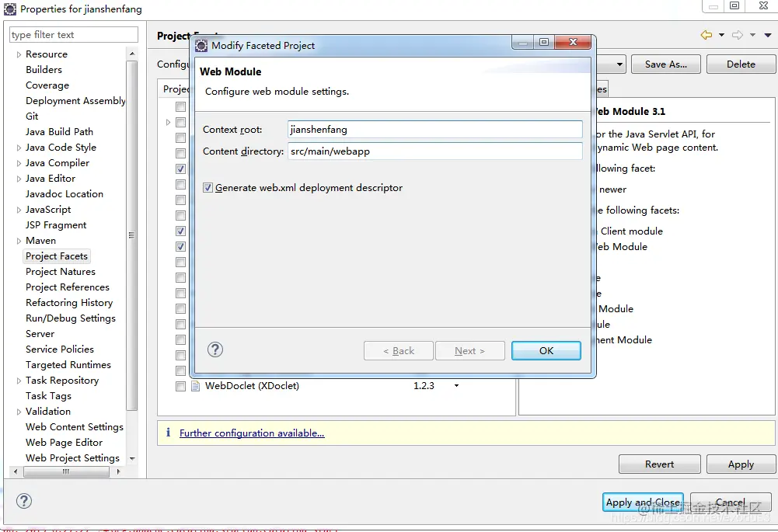Select Service Policies page
778x532 pixels.
tap(60, 349)
